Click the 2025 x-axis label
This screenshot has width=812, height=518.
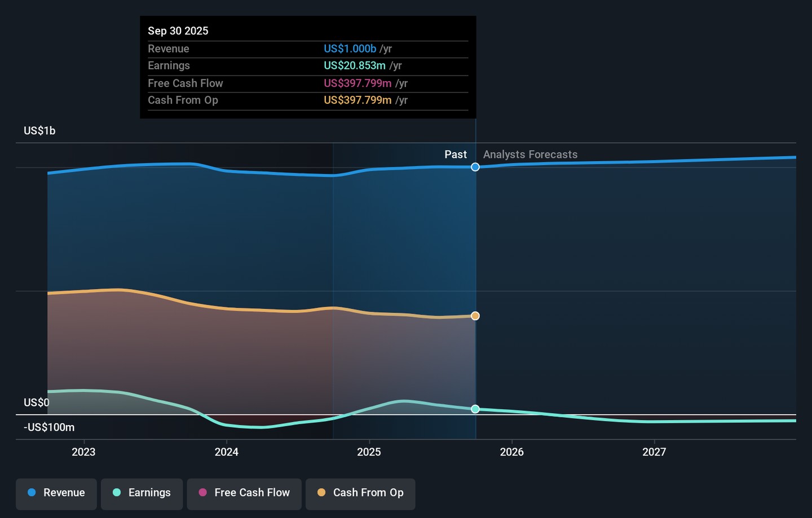(369, 452)
